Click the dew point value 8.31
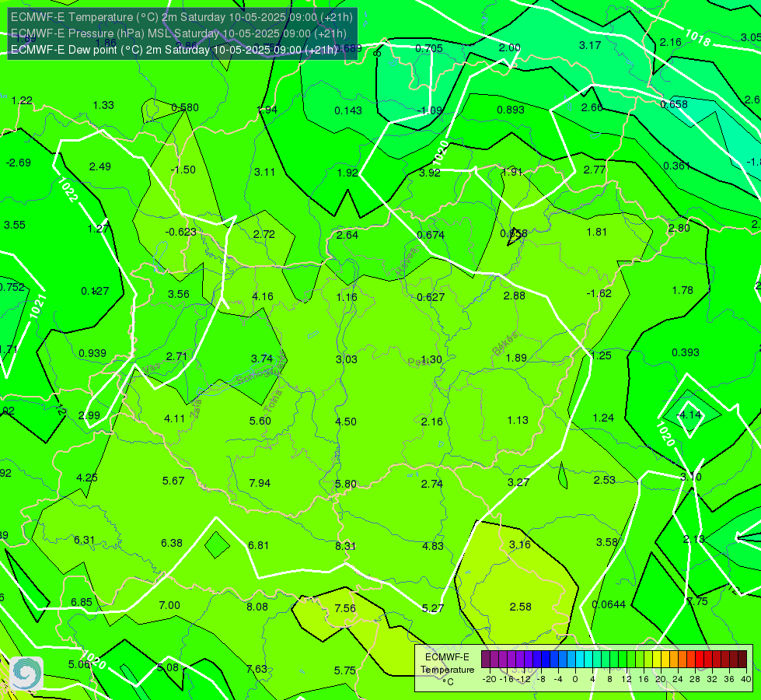The image size is (761, 700). click(x=346, y=546)
